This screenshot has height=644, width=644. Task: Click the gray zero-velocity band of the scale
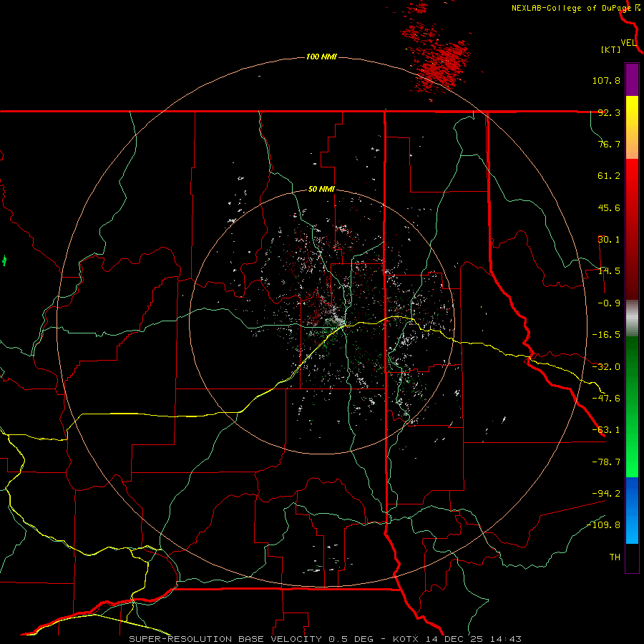tap(632, 318)
